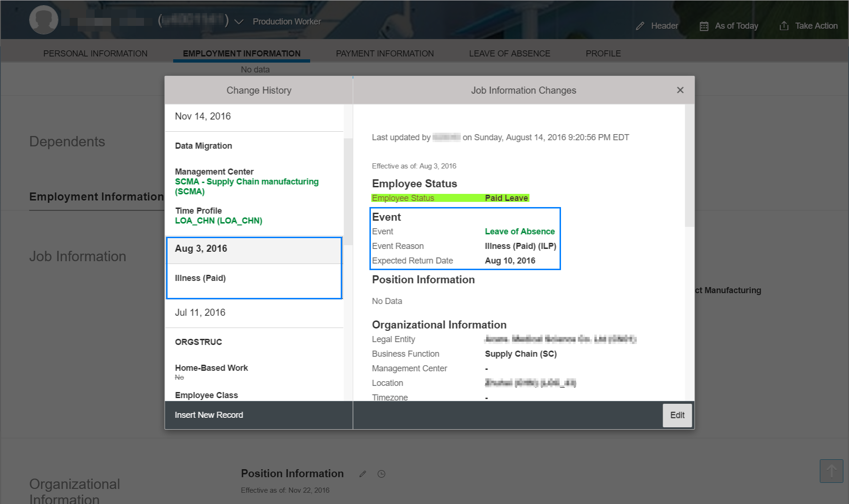Click the Employee Class entry
The height and width of the screenshot is (504, 849).
[x=206, y=395]
